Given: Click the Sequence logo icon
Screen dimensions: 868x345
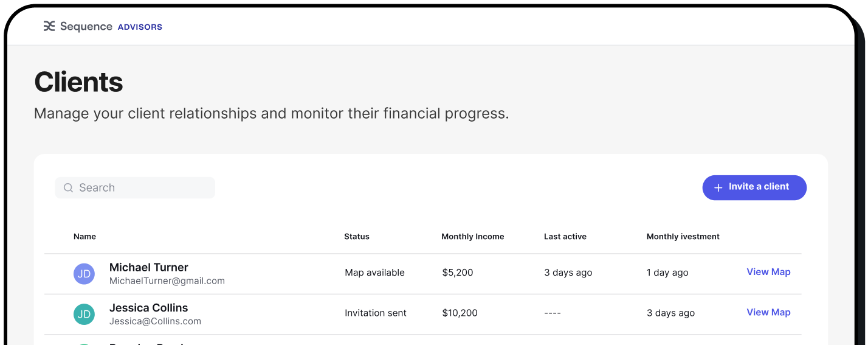Looking at the screenshot, I should (x=49, y=26).
